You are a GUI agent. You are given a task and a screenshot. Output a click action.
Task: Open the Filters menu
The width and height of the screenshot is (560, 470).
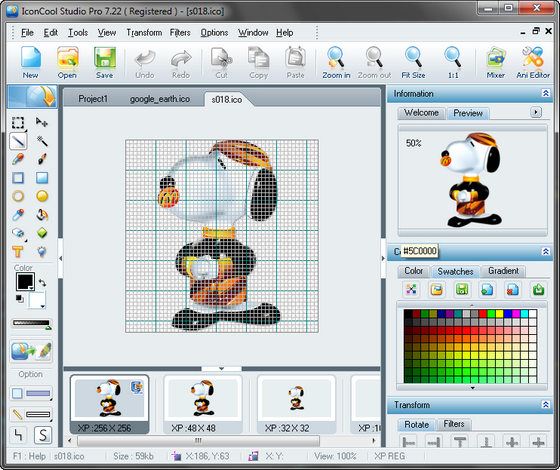click(x=180, y=32)
